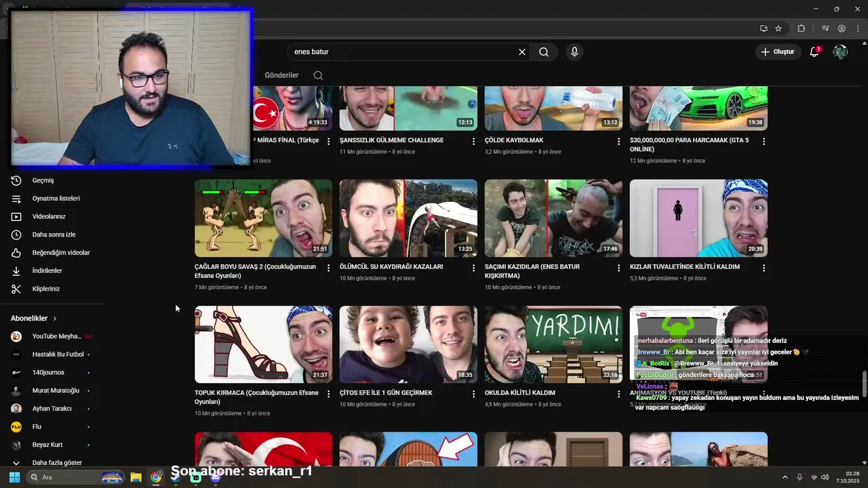The height and width of the screenshot is (488, 868).
Task: Open Videolarınız in the sidebar
Action: click(49, 216)
